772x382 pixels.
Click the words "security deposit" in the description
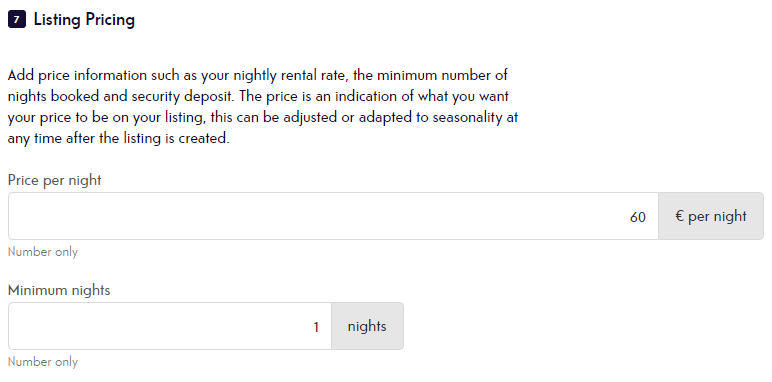(183, 96)
